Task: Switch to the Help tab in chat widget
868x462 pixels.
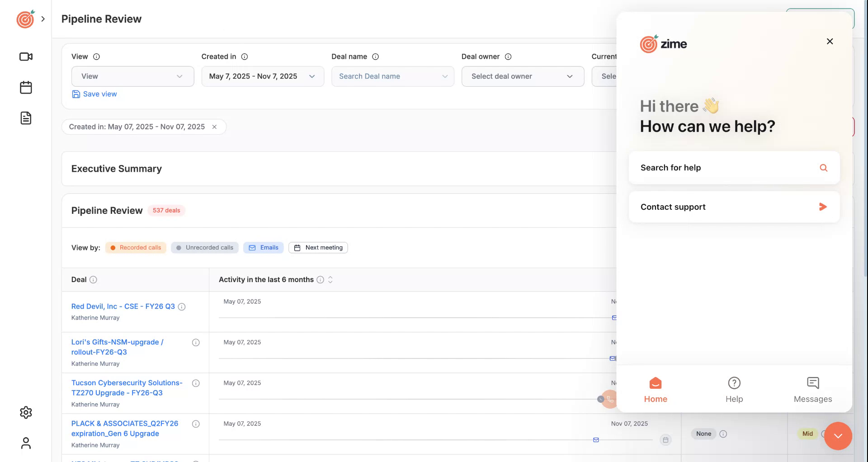Action: coord(734,389)
